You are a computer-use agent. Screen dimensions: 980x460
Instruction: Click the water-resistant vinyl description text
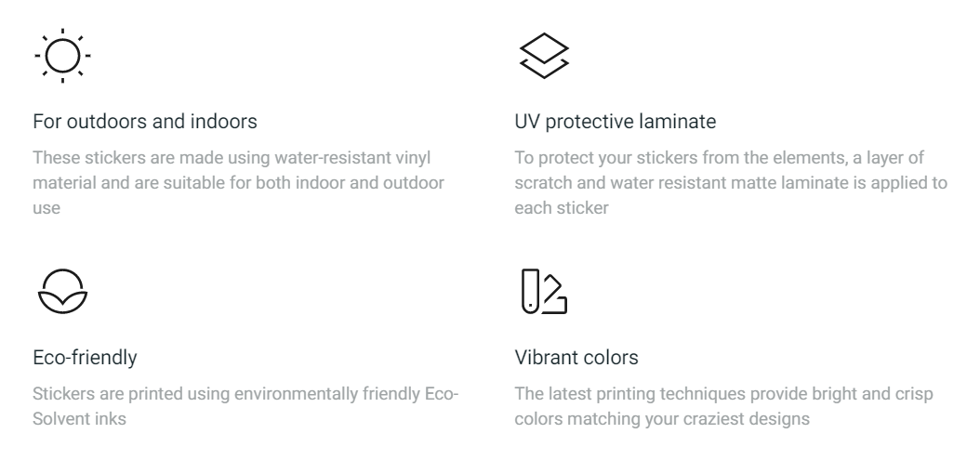pos(239,182)
